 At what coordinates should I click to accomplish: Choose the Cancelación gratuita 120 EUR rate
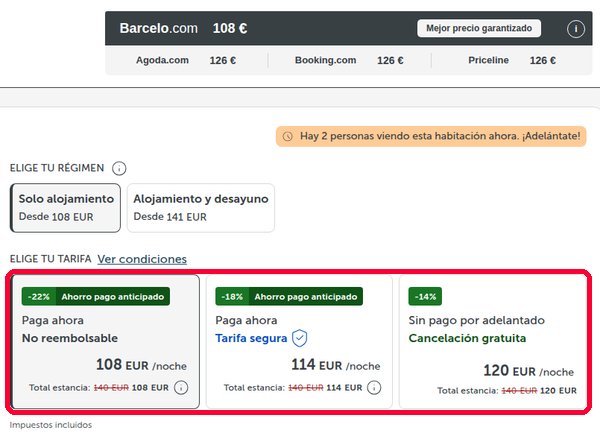pyautogui.click(x=493, y=341)
